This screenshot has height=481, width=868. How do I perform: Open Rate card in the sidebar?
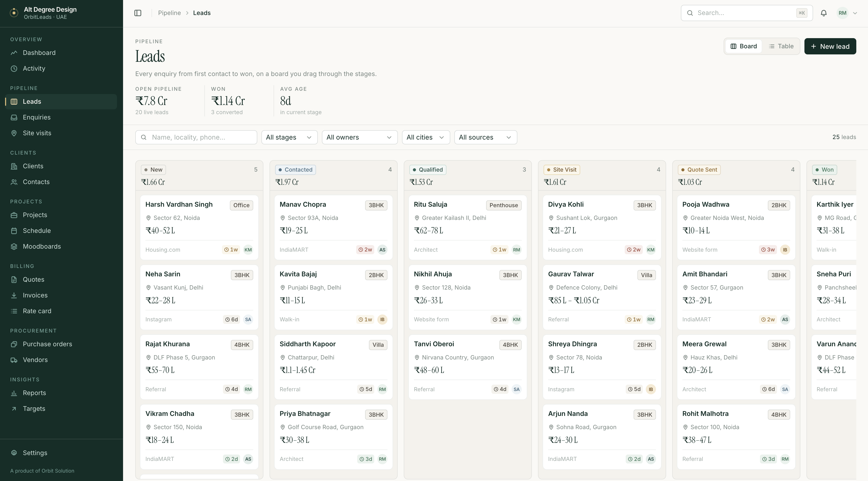pyautogui.click(x=61, y=311)
